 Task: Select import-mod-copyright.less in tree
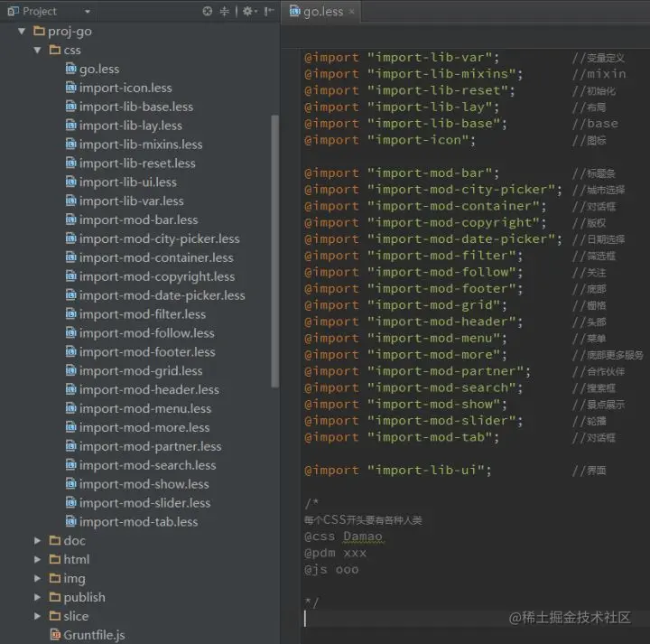[157, 276]
